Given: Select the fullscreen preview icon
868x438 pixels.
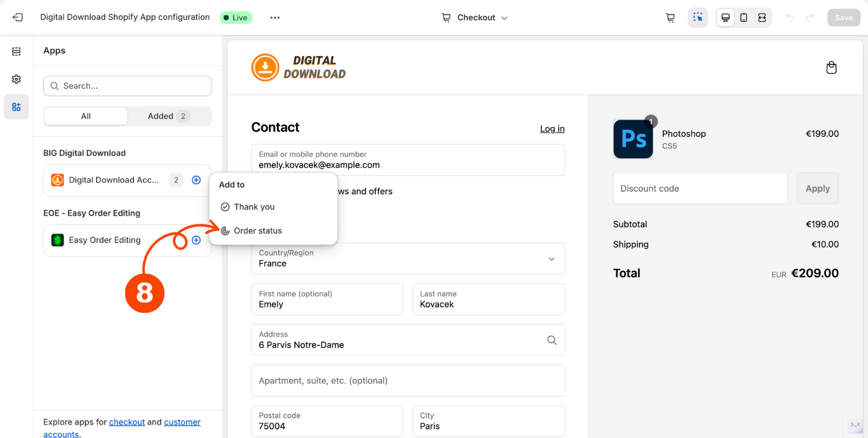Looking at the screenshot, I should 762,18.
